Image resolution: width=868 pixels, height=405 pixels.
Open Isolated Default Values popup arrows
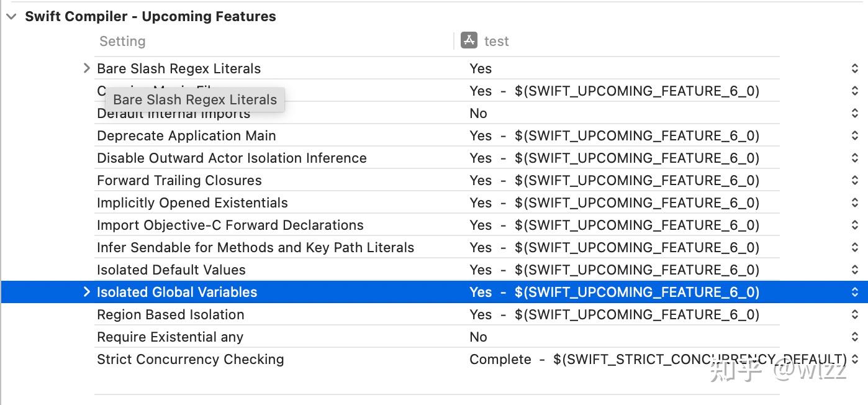click(854, 270)
